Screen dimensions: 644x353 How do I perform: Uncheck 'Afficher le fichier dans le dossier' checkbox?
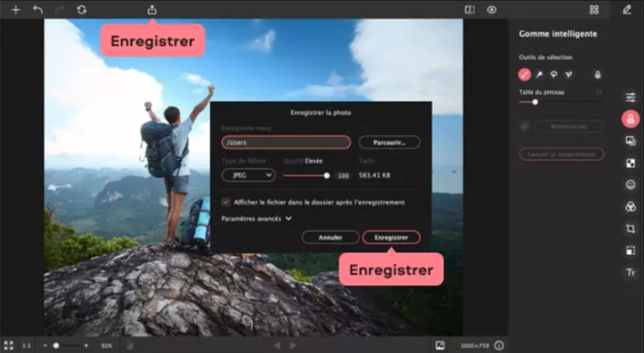(226, 202)
